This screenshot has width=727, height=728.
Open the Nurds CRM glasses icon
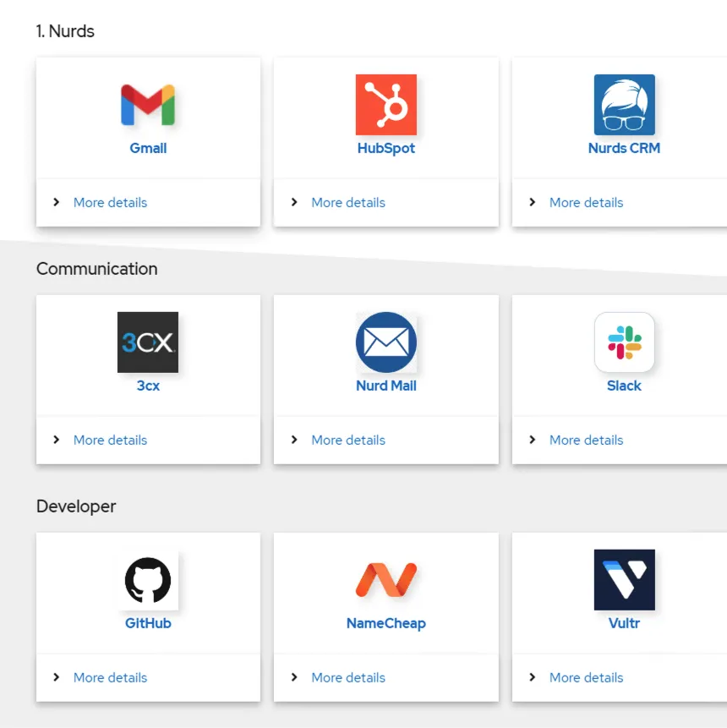[624, 105]
